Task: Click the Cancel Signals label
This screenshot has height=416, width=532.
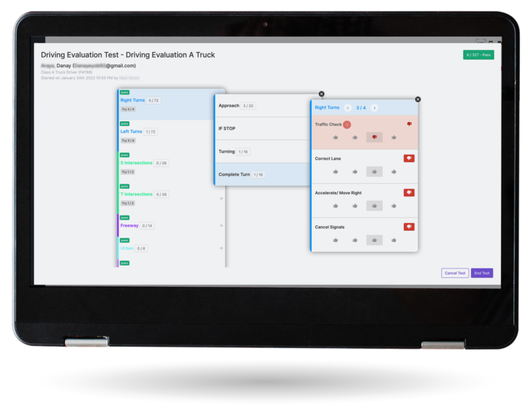Action: [x=330, y=227]
